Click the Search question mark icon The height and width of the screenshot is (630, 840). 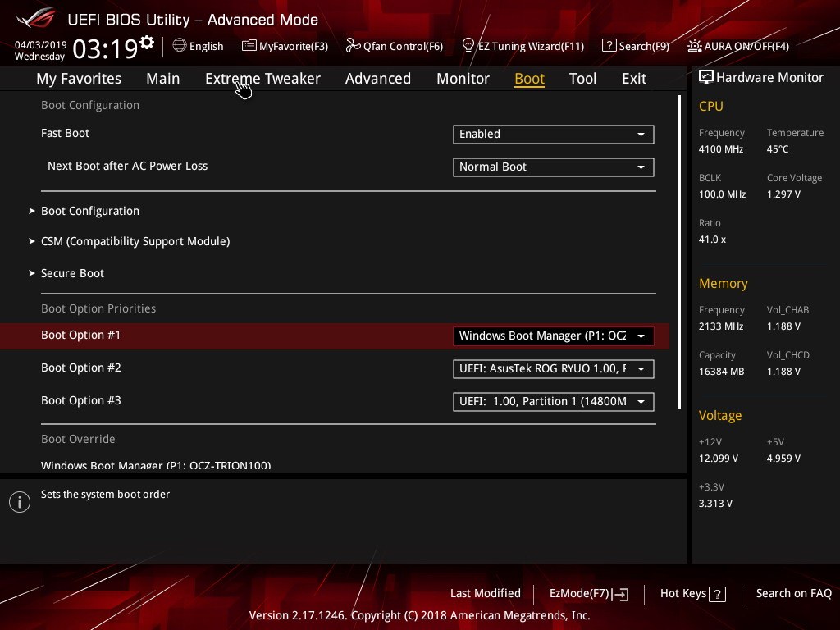pos(609,46)
